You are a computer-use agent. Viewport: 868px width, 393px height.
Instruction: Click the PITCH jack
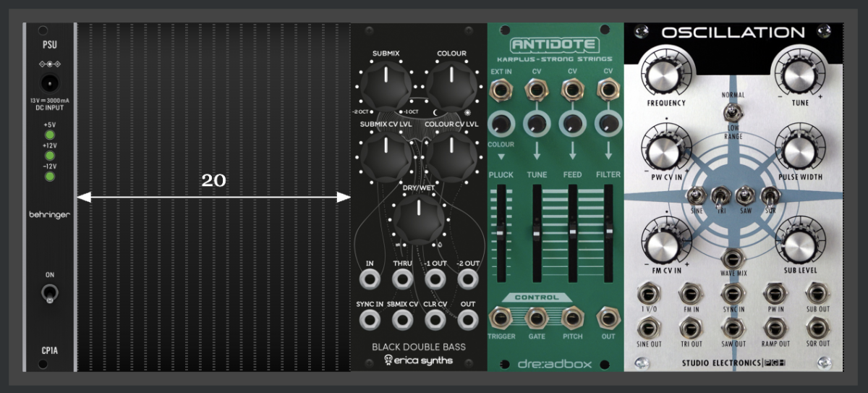(572, 318)
